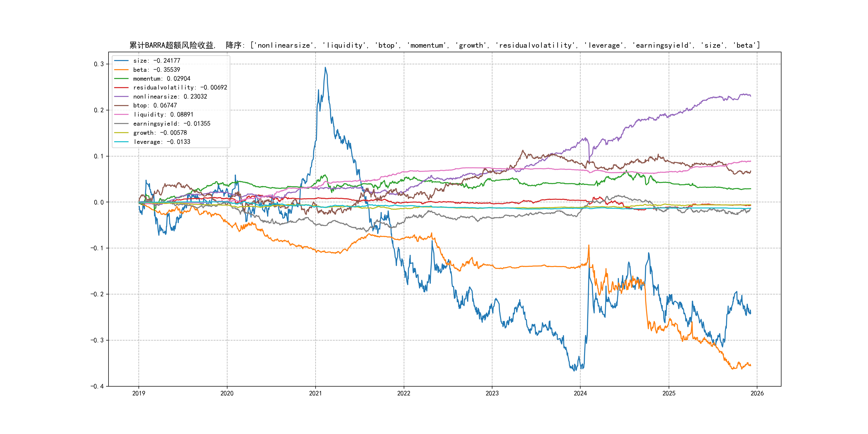The width and height of the screenshot is (868, 434).
Task: Click the -0.4 y-axis tick label
Action: click(97, 386)
